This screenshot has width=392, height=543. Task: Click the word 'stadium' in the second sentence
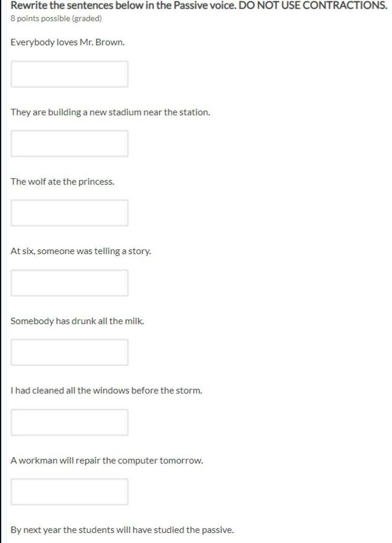(x=125, y=112)
